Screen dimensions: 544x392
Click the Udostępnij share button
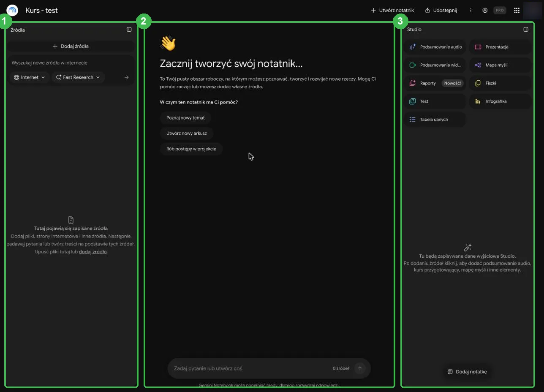[x=441, y=11]
